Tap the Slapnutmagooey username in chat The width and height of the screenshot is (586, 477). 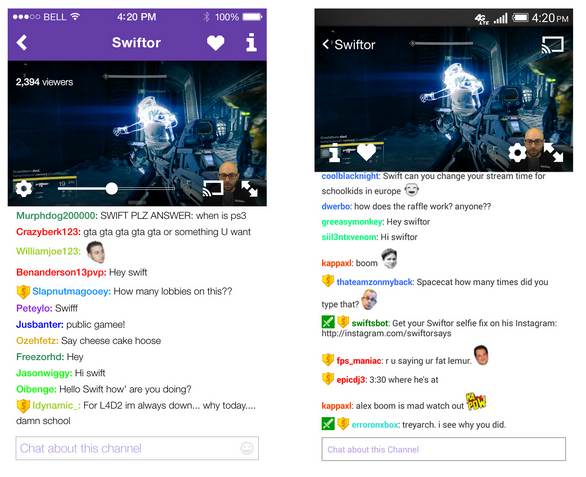(x=71, y=291)
